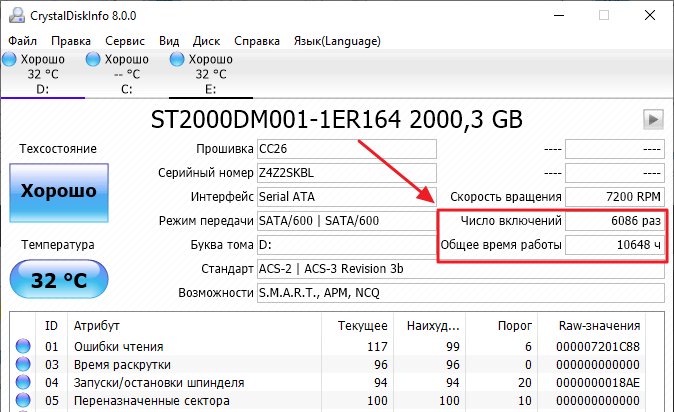Select drive D: health status orb
This screenshot has width=674, height=412.
point(10,60)
